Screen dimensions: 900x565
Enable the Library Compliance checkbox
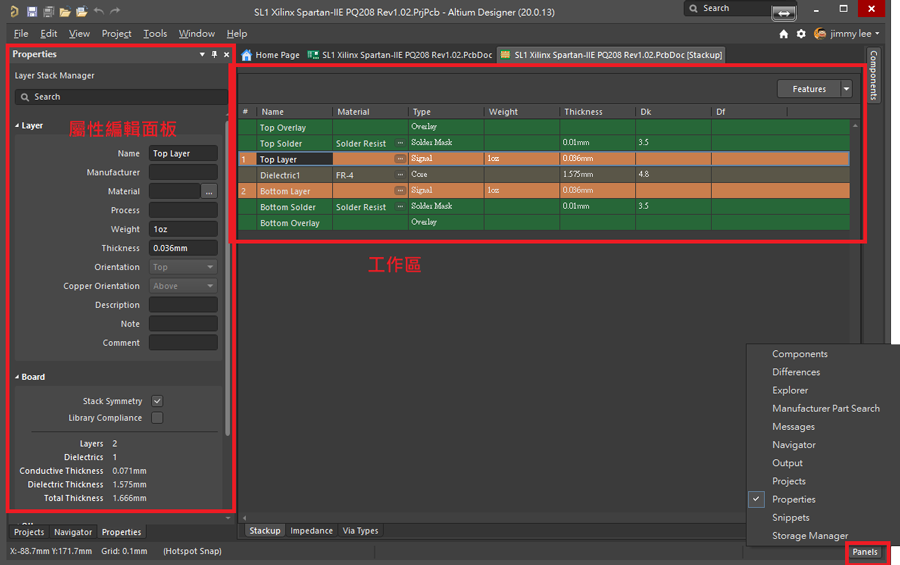tap(157, 418)
